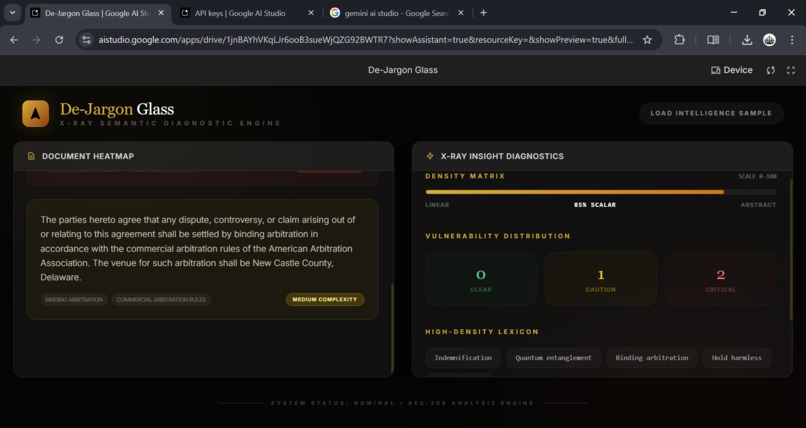Click the High-Density Lexicon heading
Image resolution: width=806 pixels, height=428 pixels.
(x=482, y=331)
